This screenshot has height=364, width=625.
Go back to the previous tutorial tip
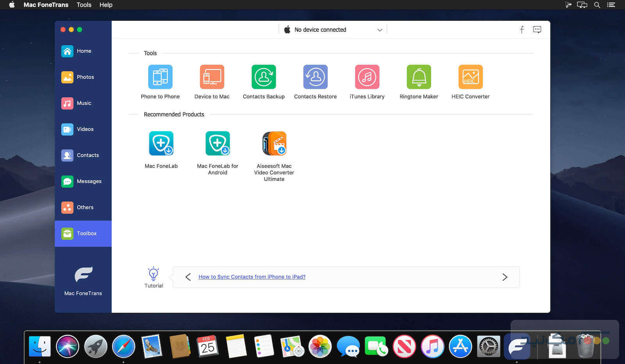[188, 277]
